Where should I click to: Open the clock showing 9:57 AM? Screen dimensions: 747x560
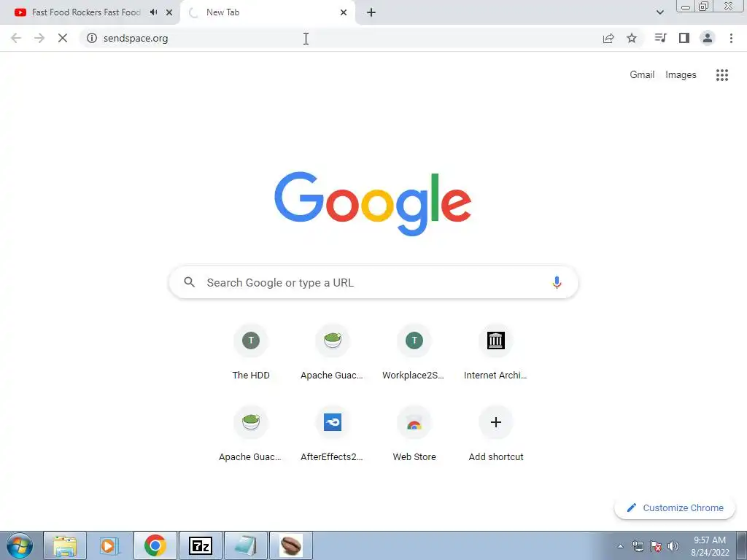pyautogui.click(x=710, y=546)
